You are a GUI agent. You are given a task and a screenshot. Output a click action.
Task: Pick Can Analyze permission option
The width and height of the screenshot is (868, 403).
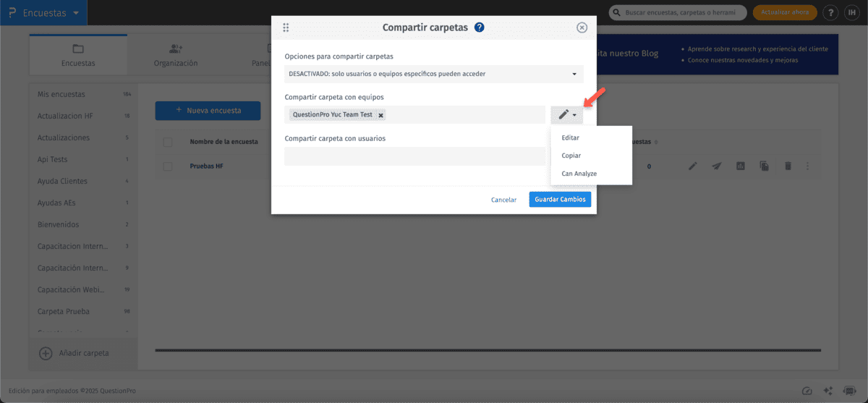tap(579, 174)
